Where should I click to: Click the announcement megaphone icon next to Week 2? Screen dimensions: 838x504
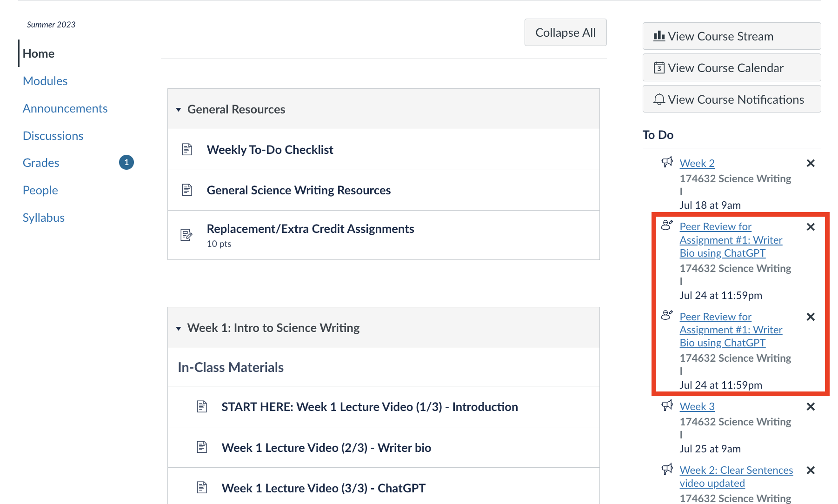[667, 162]
